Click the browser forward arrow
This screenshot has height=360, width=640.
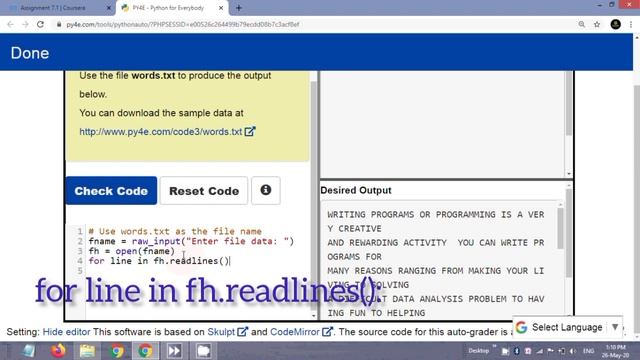coord(25,24)
